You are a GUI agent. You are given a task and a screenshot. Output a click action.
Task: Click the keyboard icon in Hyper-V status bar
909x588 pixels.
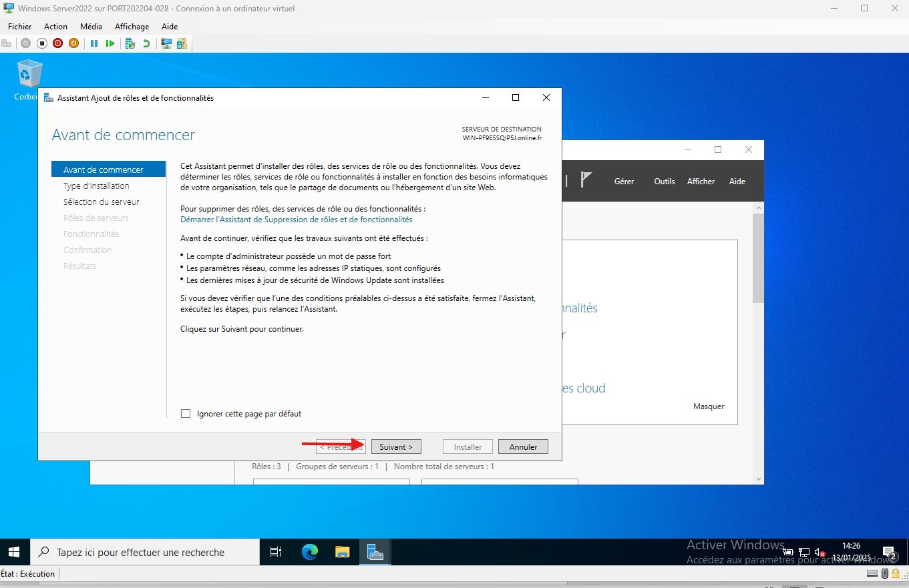[872, 573]
